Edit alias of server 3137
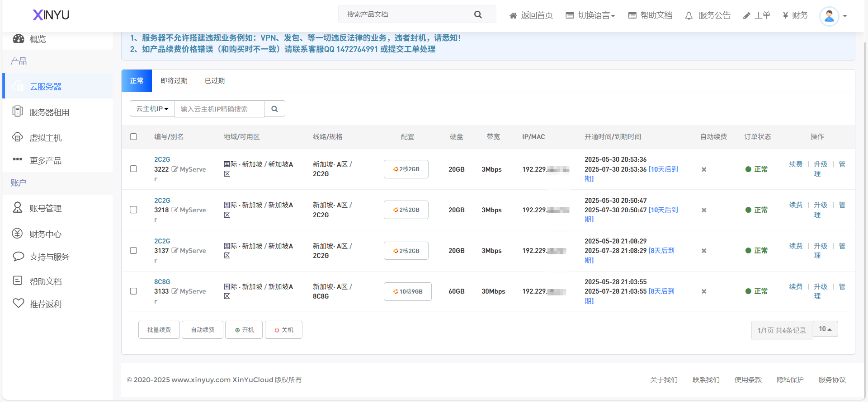 click(175, 250)
